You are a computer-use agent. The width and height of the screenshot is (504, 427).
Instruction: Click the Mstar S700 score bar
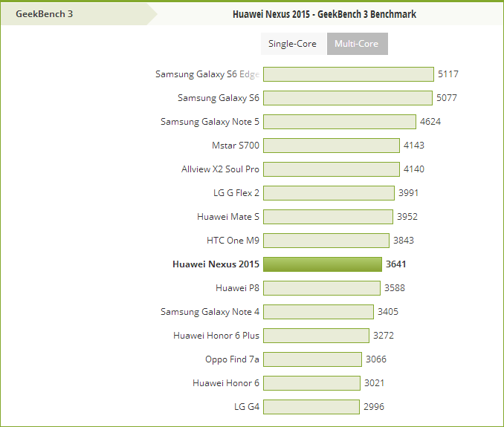pyautogui.click(x=332, y=146)
